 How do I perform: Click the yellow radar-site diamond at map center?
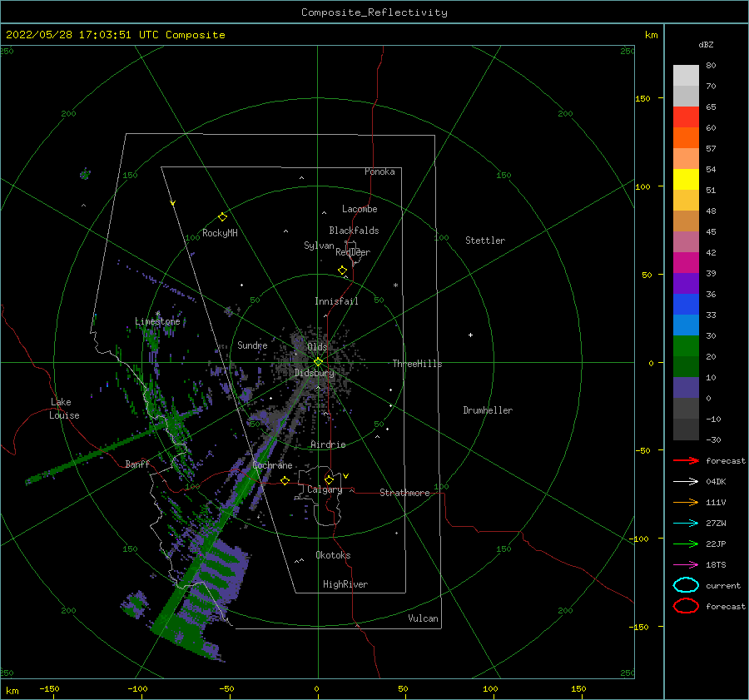318,362
